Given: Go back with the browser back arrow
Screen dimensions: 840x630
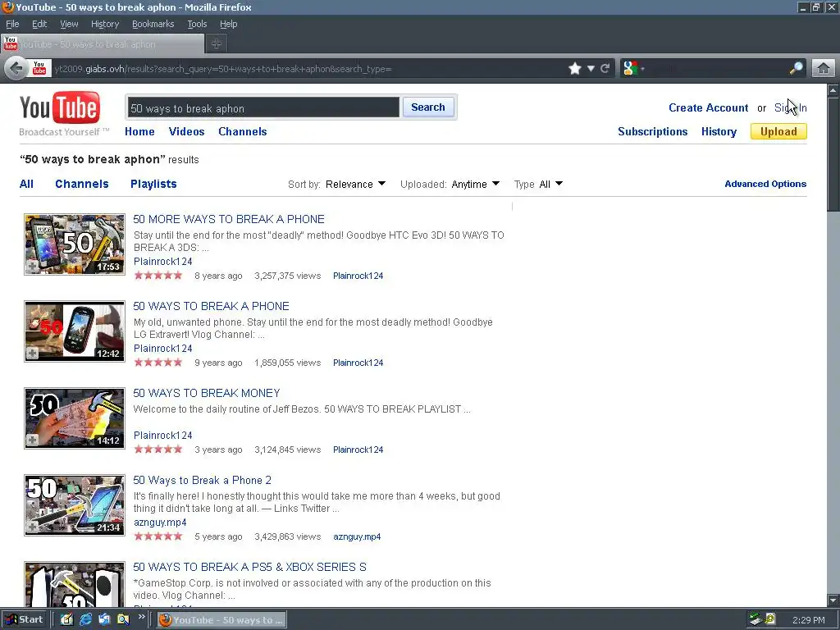Looking at the screenshot, I should click(x=16, y=69).
